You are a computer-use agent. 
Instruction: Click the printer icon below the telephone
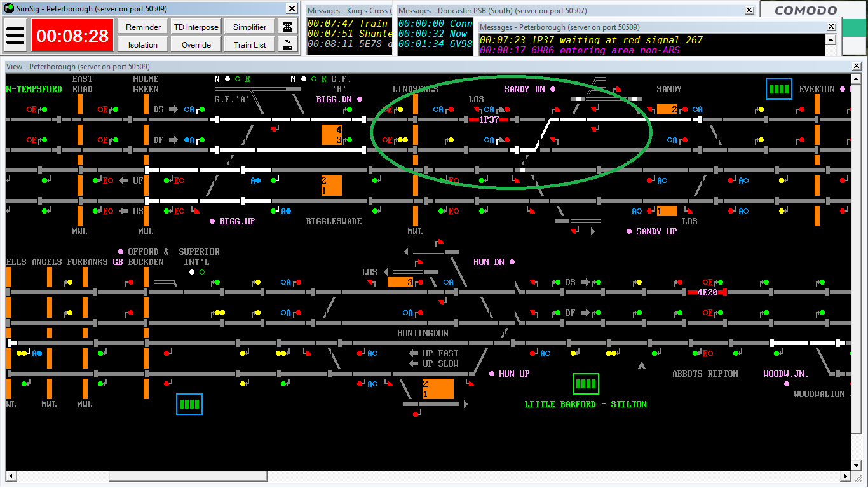pos(288,44)
